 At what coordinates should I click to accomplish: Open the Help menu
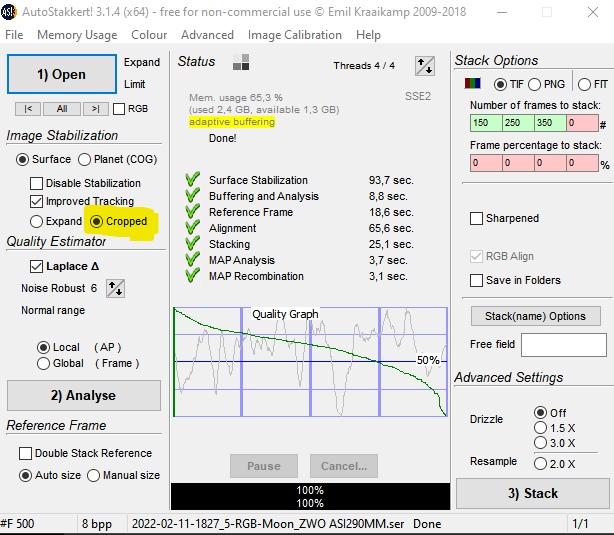click(x=368, y=35)
